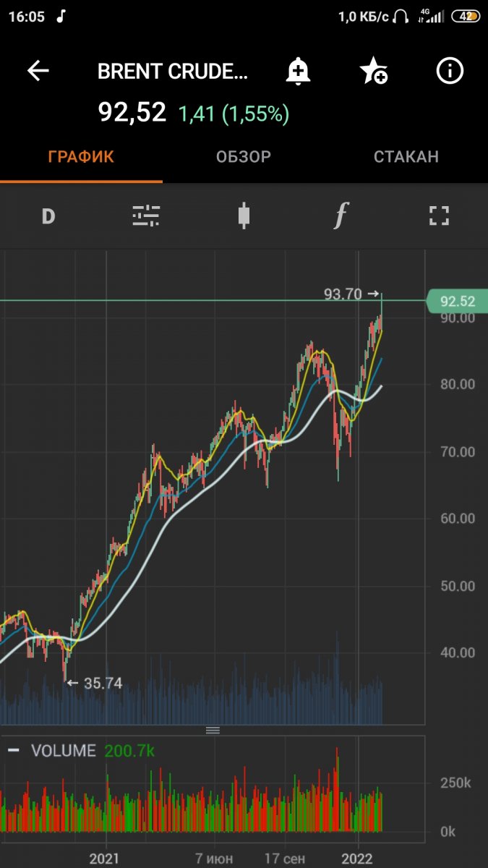
Task: Expand chart to fullscreen
Action: [x=439, y=216]
